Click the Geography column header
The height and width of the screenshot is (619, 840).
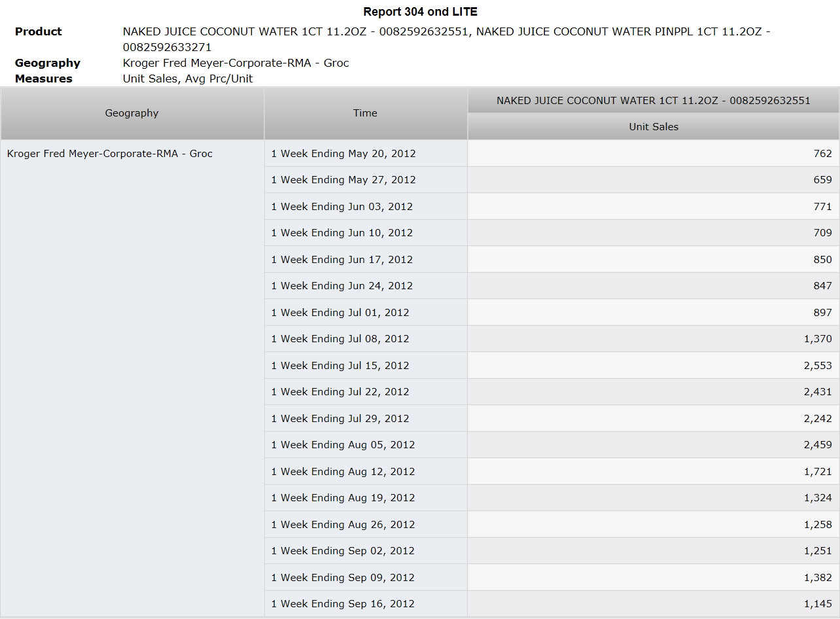tap(132, 113)
